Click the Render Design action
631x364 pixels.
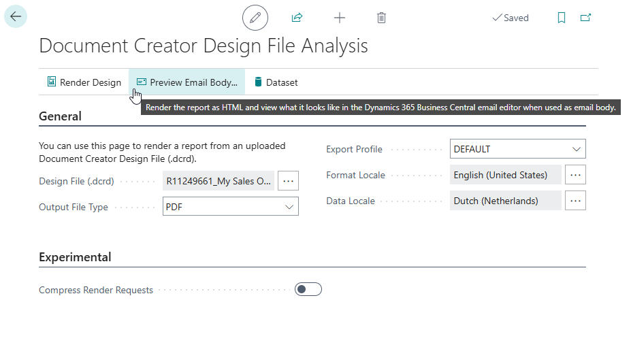pyautogui.click(x=84, y=82)
